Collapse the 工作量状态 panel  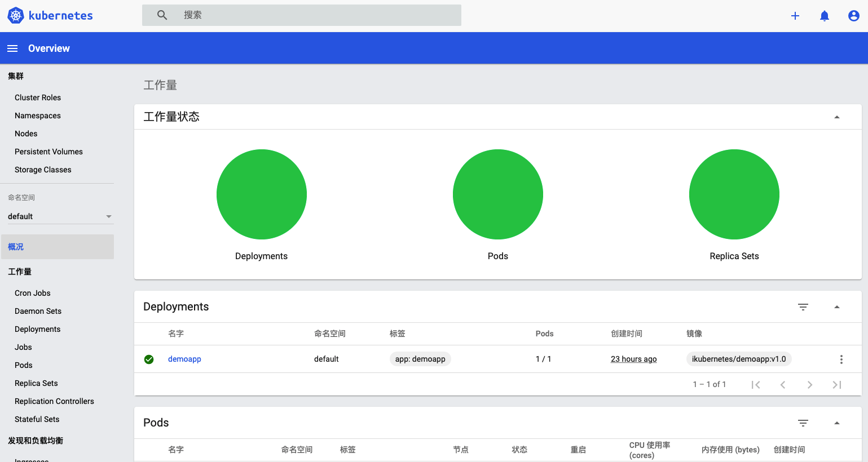coord(836,117)
